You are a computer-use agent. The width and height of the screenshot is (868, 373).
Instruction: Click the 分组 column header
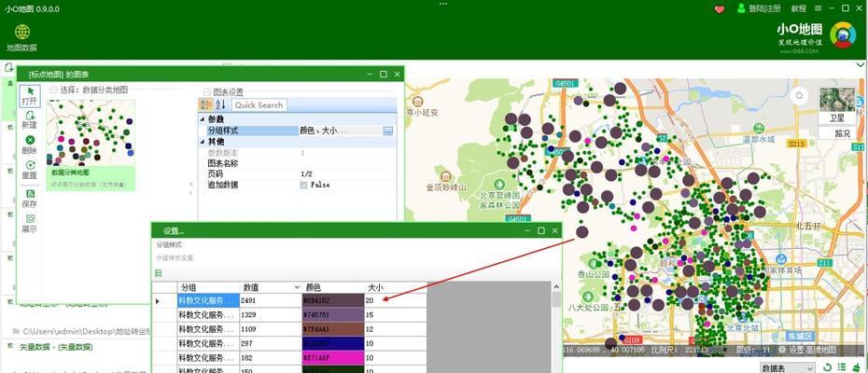pyautogui.click(x=208, y=288)
